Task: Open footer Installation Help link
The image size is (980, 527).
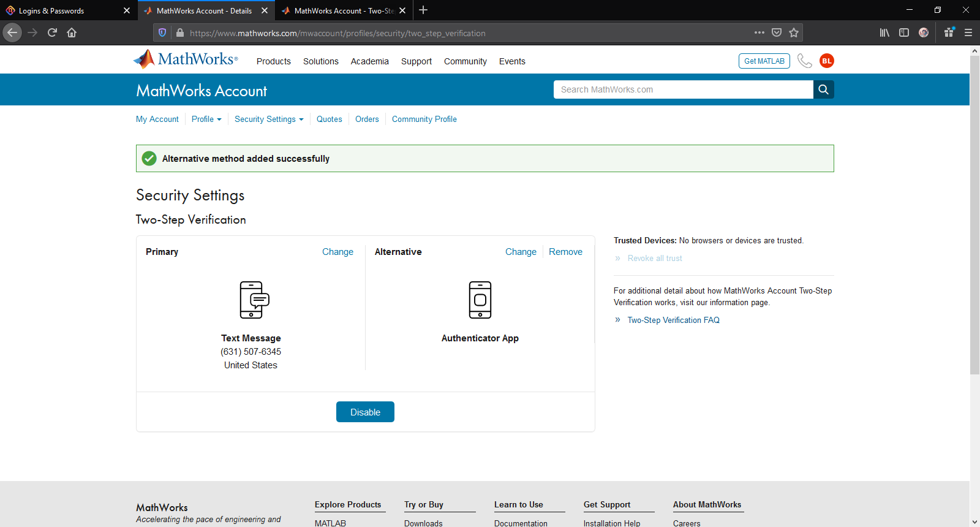Action: [612, 523]
